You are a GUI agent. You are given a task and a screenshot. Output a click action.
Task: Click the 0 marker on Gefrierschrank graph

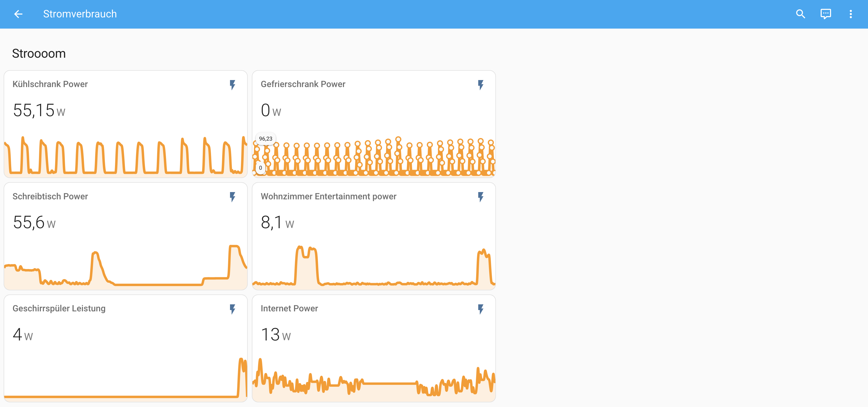tap(260, 167)
